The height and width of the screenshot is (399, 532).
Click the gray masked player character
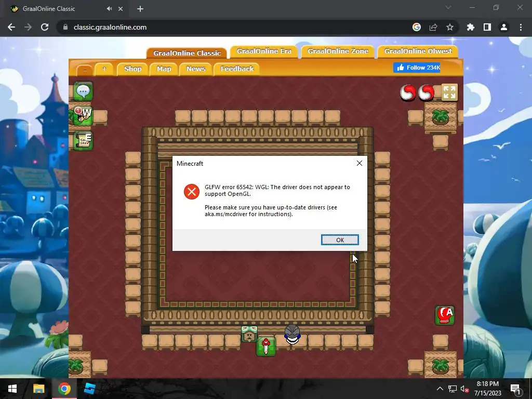292,334
